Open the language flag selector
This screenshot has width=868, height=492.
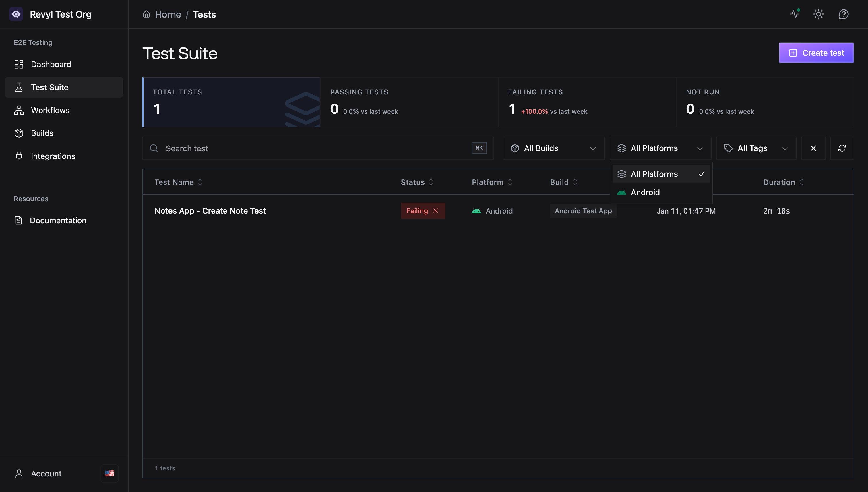109,473
